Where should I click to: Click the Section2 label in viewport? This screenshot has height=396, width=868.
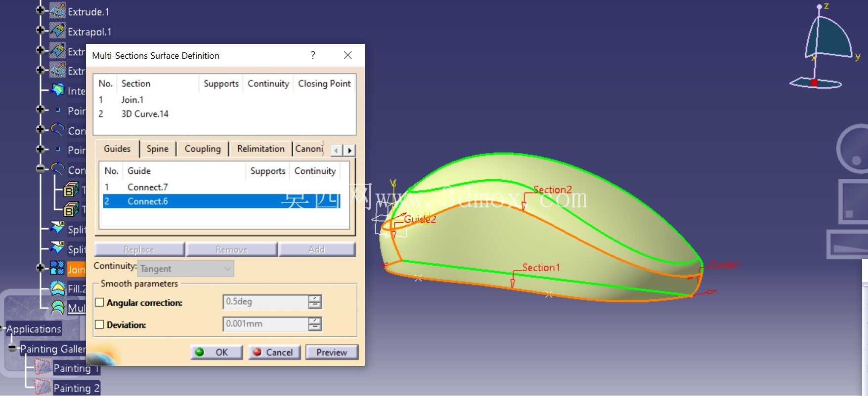(x=553, y=190)
